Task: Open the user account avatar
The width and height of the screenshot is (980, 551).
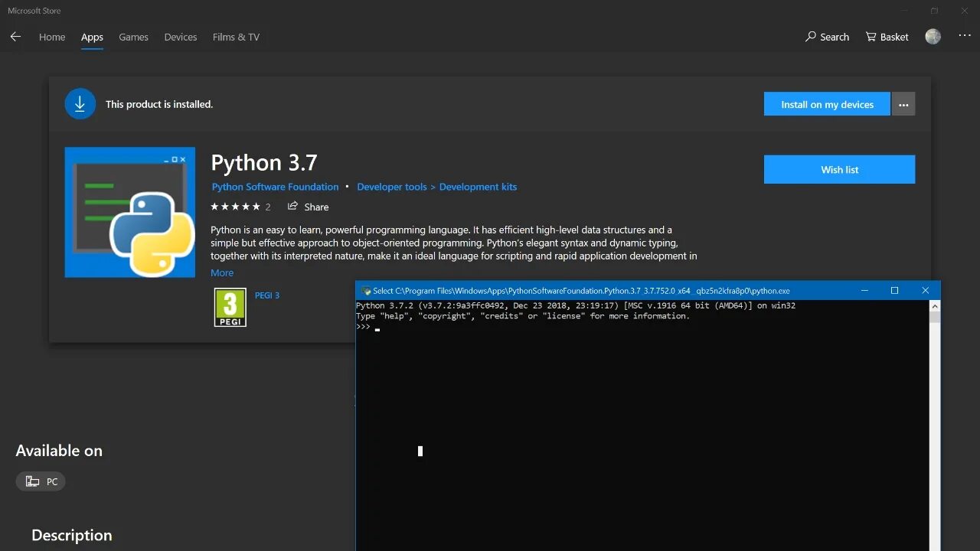Action: (x=933, y=36)
